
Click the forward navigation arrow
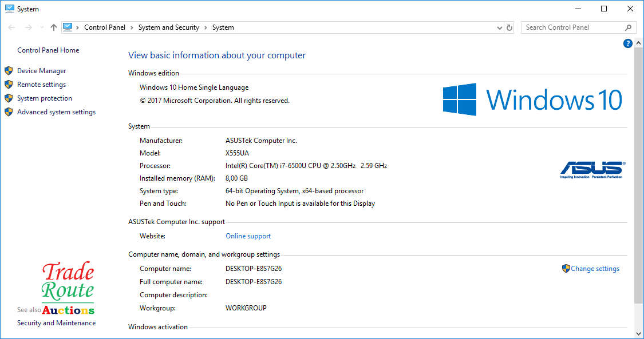29,27
